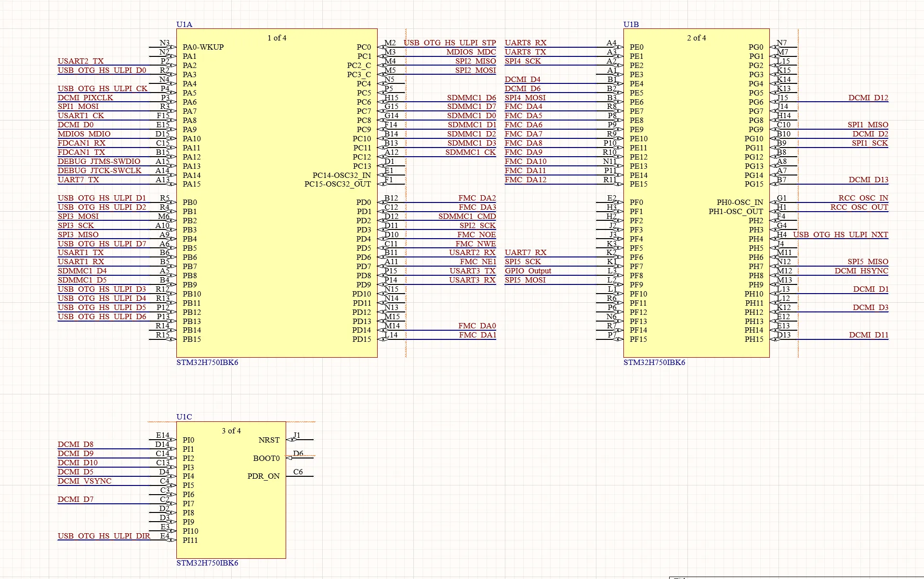Select the USART2_RX net label
This screenshot has height=579, width=924.
(473, 252)
